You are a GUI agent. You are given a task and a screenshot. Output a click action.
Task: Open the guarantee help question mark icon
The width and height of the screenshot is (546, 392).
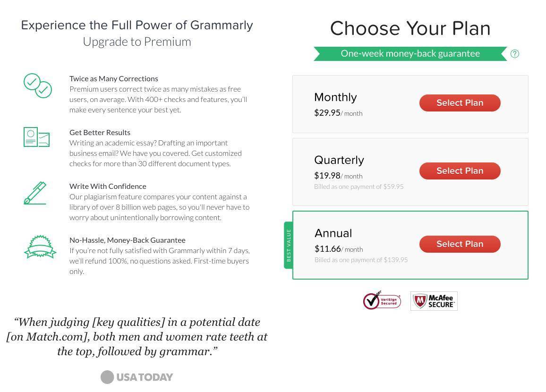(515, 54)
